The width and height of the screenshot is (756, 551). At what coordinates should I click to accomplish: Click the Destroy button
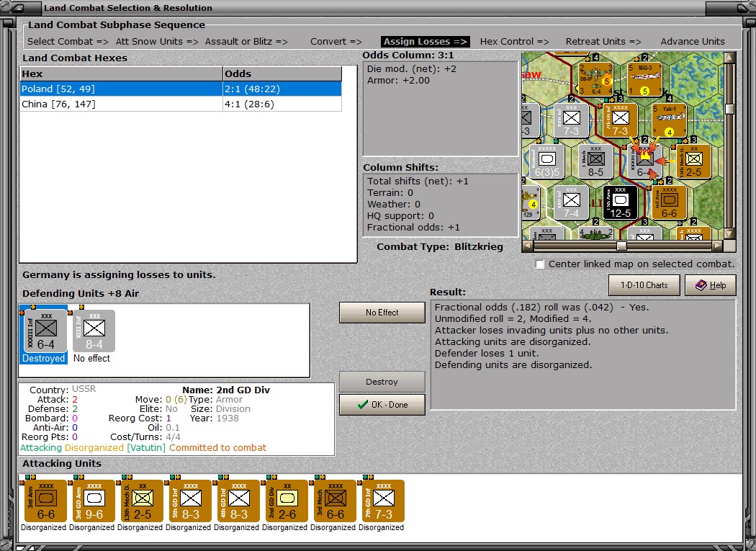(x=382, y=382)
